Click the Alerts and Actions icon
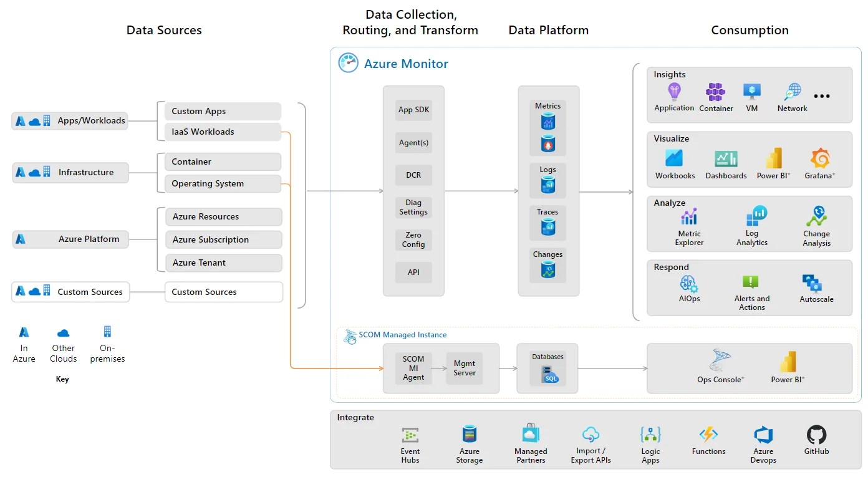This screenshot has height=477, width=868. (x=751, y=283)
